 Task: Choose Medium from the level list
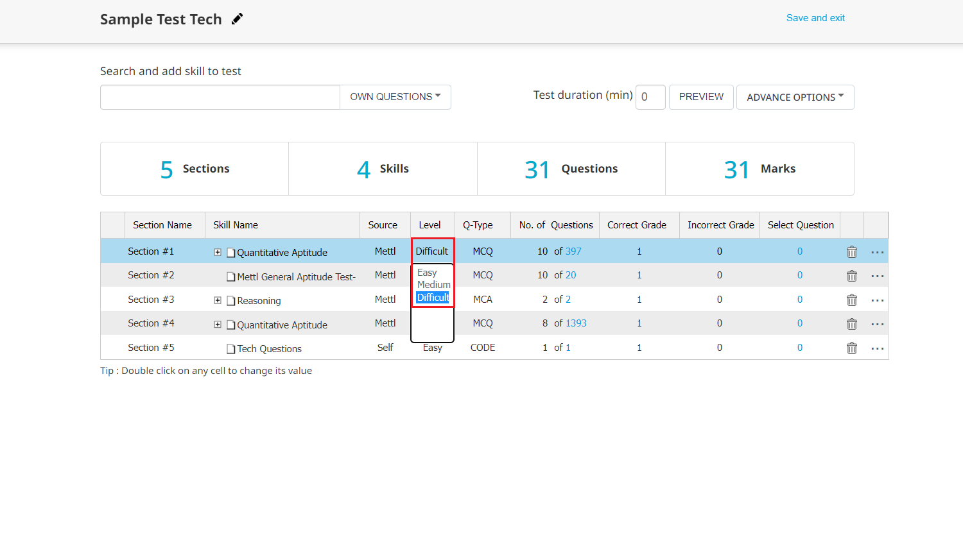pyautogui.click(x=434, y=285)
